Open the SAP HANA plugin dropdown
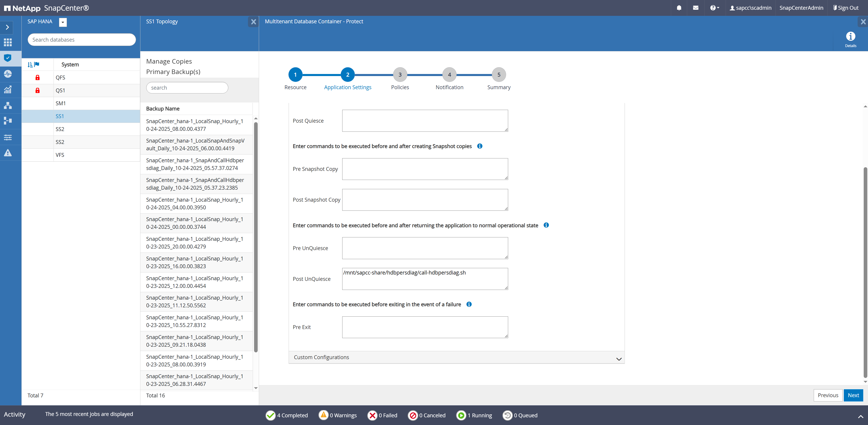 tap(63, 22)
